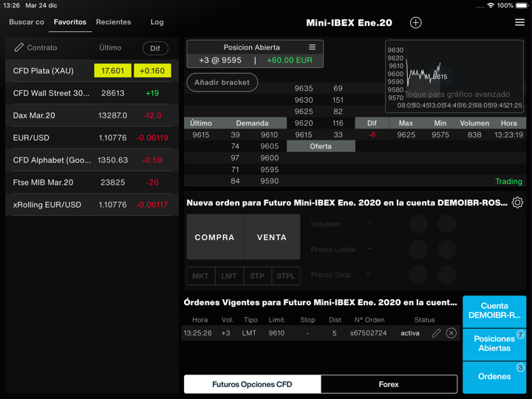The height and width of the screenshot is (399, 532).
Task: Tap the price chart for advanced graph
Action: coord(455,75)
